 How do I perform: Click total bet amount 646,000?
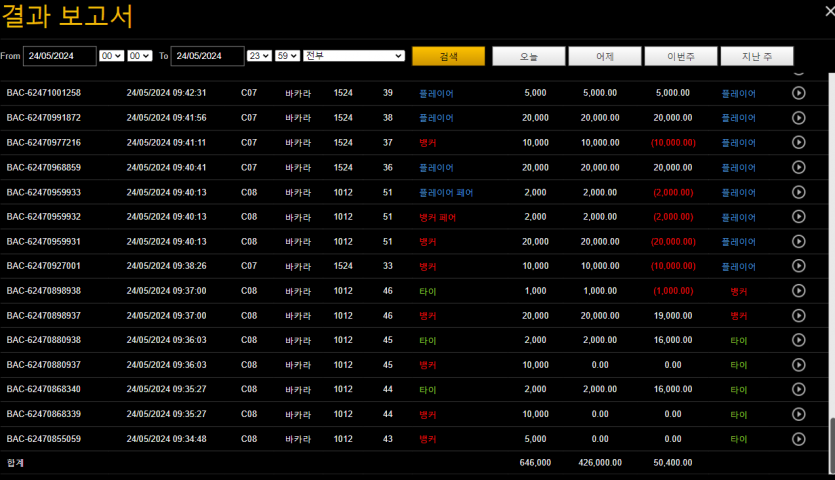pos(535,462)
